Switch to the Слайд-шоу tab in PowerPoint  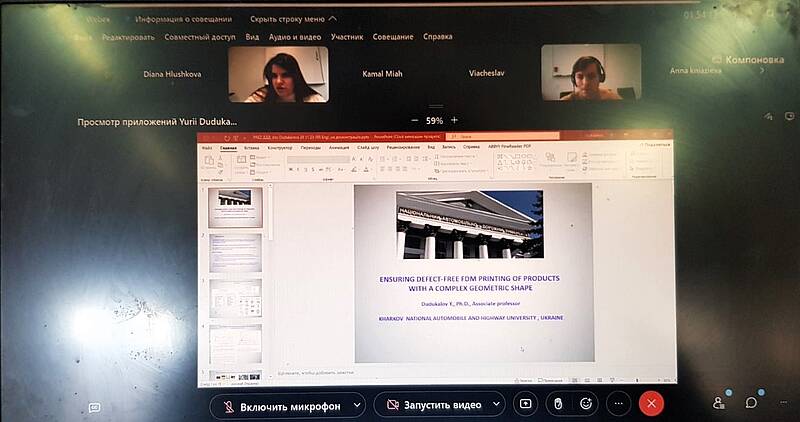pyautogui.click(x=368, y=147)
